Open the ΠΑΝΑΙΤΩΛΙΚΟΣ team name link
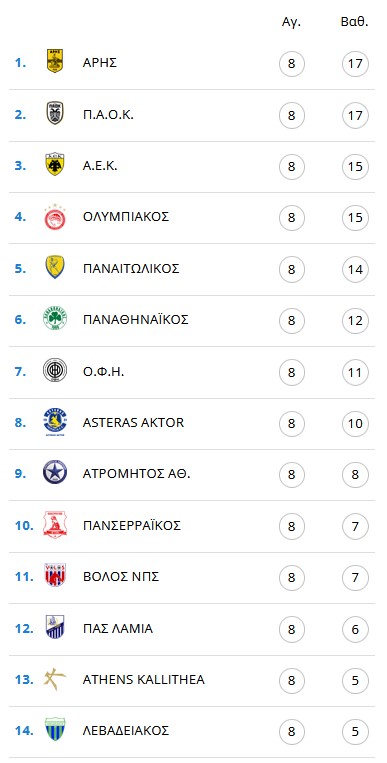 click(131, 269)
